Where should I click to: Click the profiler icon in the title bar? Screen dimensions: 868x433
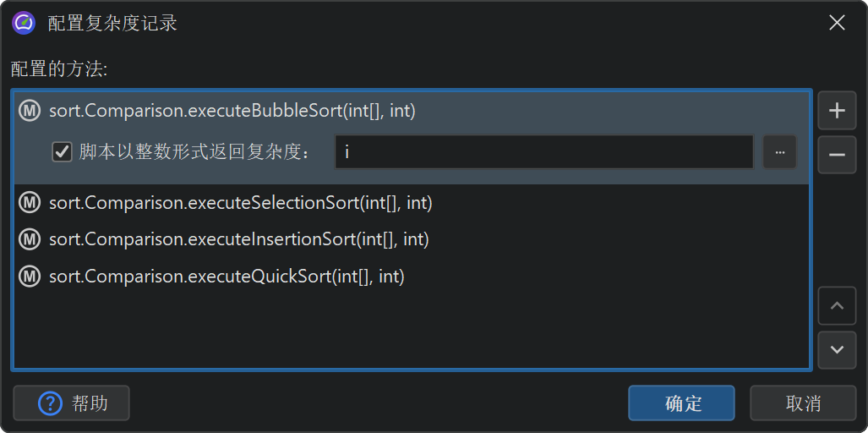(24, 23)
